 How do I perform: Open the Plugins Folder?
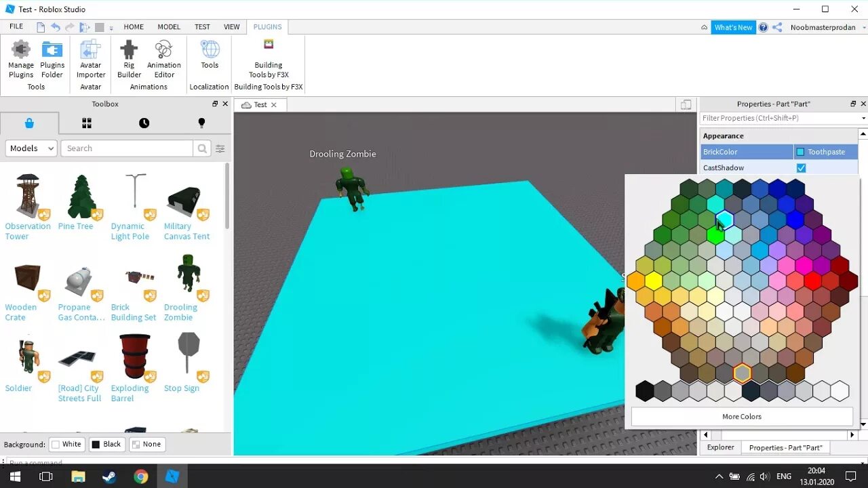coord(52,60)
